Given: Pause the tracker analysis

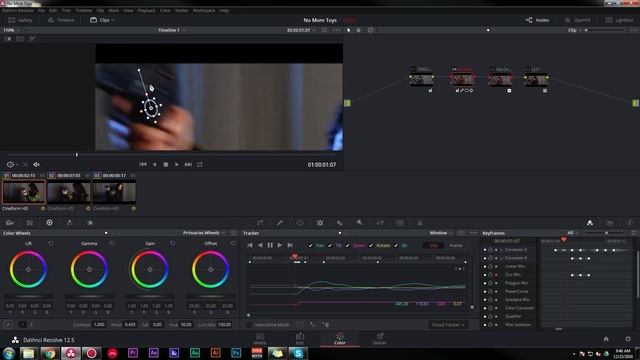Looking at the screenshot, I should point(270,245).
